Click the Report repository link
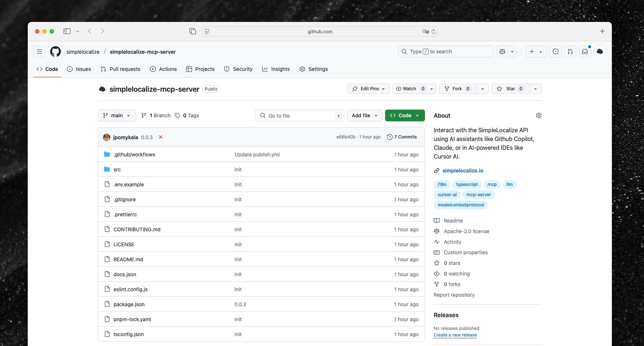The height and width of the screenshot is (346, 644). click(454, 295)
